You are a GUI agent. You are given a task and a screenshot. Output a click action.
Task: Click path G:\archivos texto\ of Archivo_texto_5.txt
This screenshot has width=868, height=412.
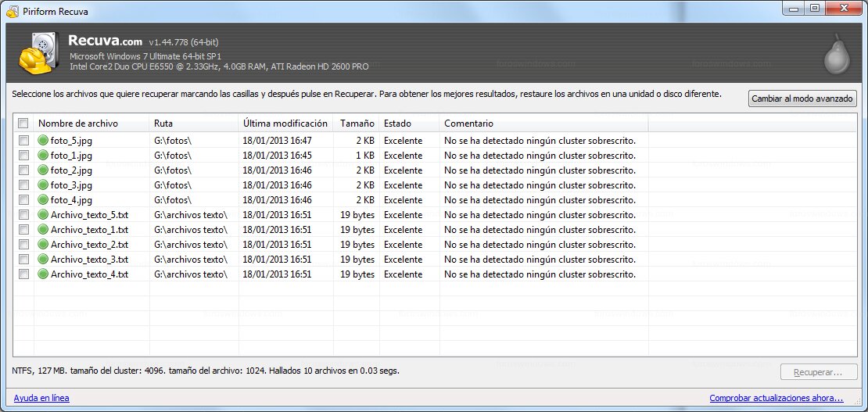click(191, 215)
